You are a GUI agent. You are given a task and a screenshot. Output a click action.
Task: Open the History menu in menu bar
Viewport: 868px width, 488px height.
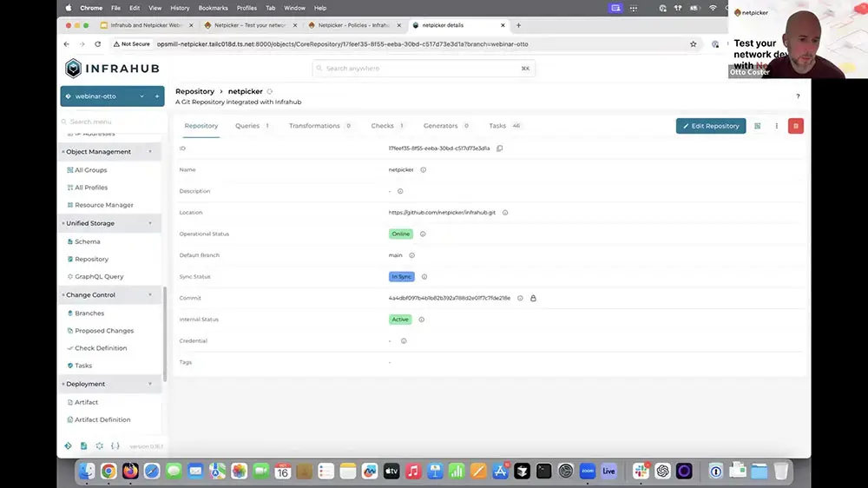tap(180, 9)
